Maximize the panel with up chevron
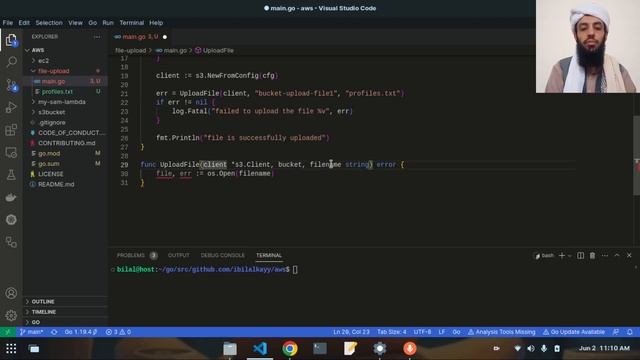640x360 pixels. click(617, 256)
